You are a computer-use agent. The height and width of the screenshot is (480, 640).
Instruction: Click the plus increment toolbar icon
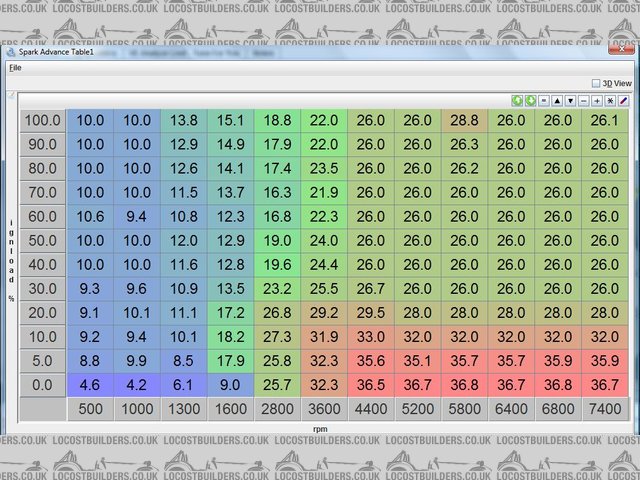(596, 100)
